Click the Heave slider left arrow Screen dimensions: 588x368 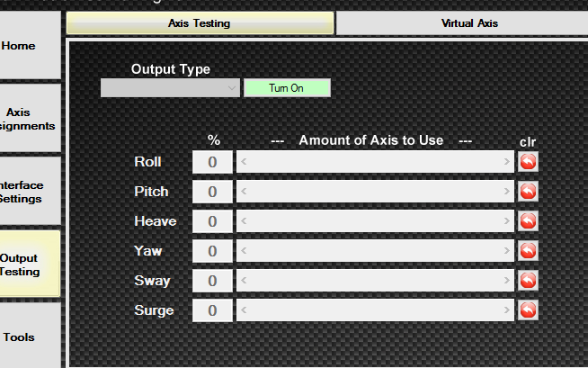click(244, 221)
